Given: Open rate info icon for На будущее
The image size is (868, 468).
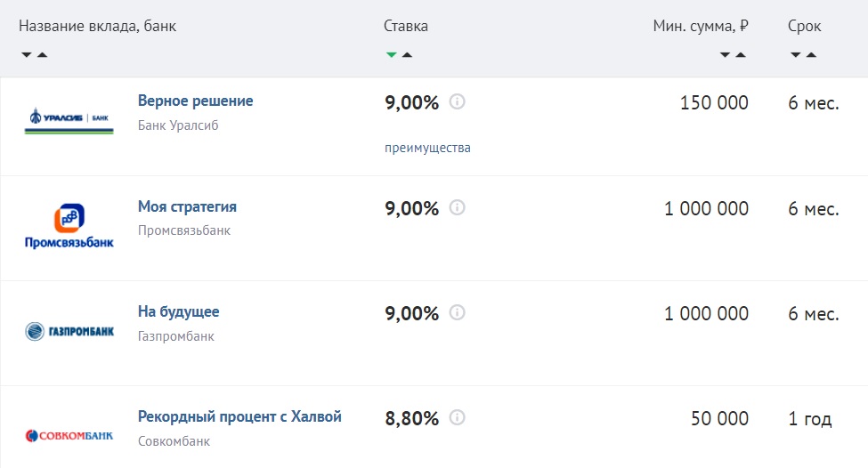Looking at the screenshot, I should point(458,312).
